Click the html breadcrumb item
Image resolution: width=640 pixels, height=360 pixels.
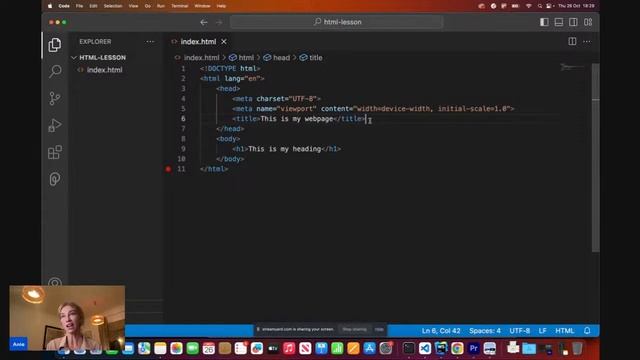click(242, 58)
